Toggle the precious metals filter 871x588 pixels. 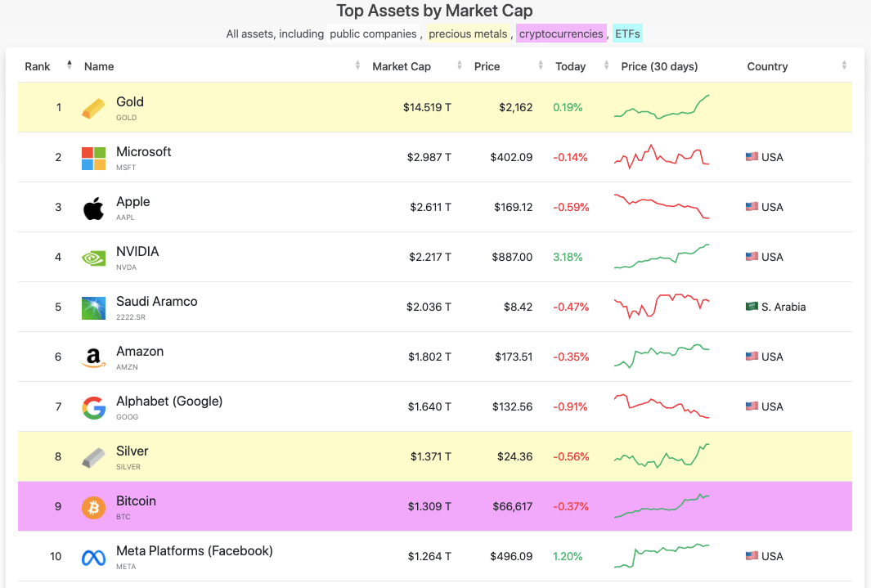tap(469, 34)
